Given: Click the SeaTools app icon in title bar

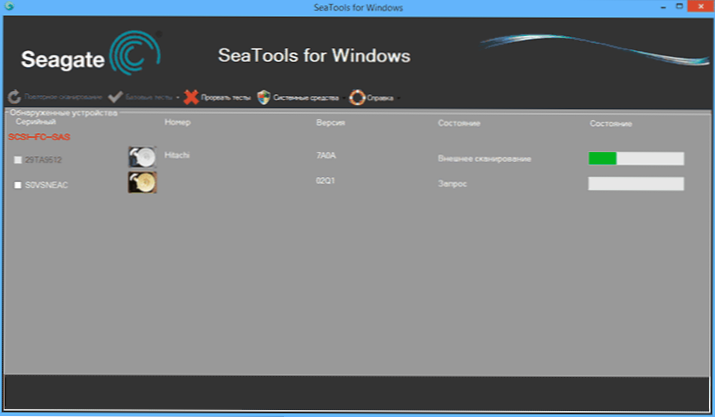Looking at the screenshot, I should pyautogui.click(x=8, y=6).
